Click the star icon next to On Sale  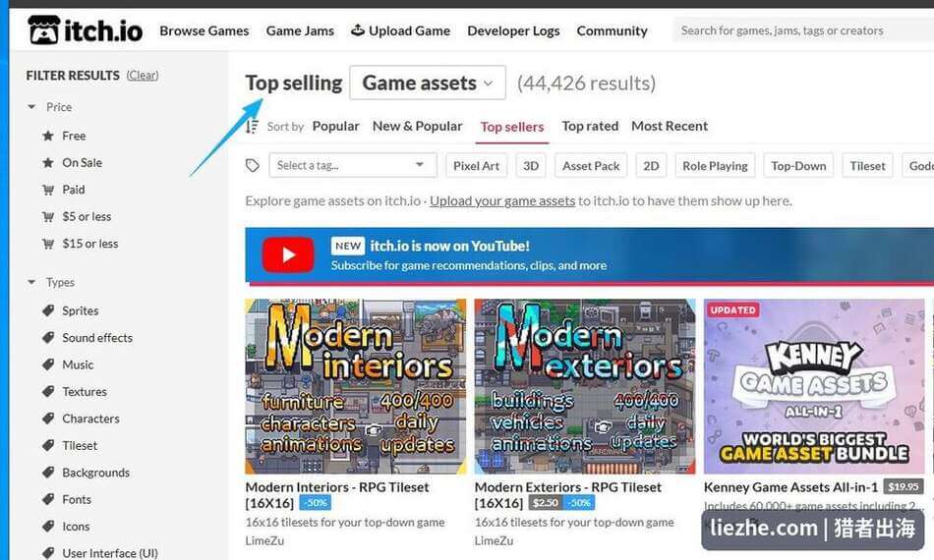[48, 162]
